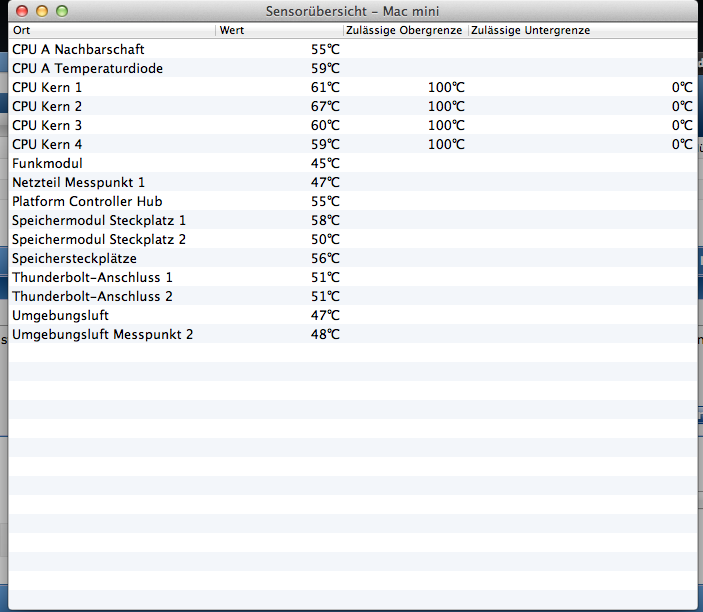Image resolution: width=703 pixels, height=612 pixels.
Task: Click the 100°C upper limit of CPU Kern 1
Action: 446,87
